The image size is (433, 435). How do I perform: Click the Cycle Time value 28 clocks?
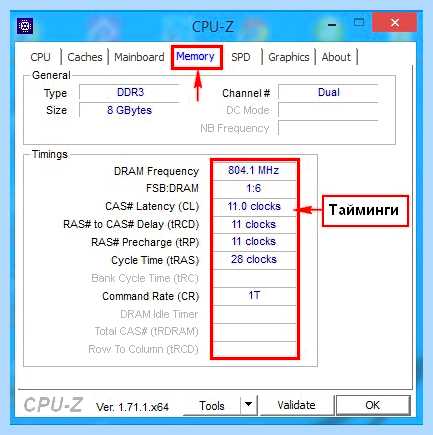254,259
